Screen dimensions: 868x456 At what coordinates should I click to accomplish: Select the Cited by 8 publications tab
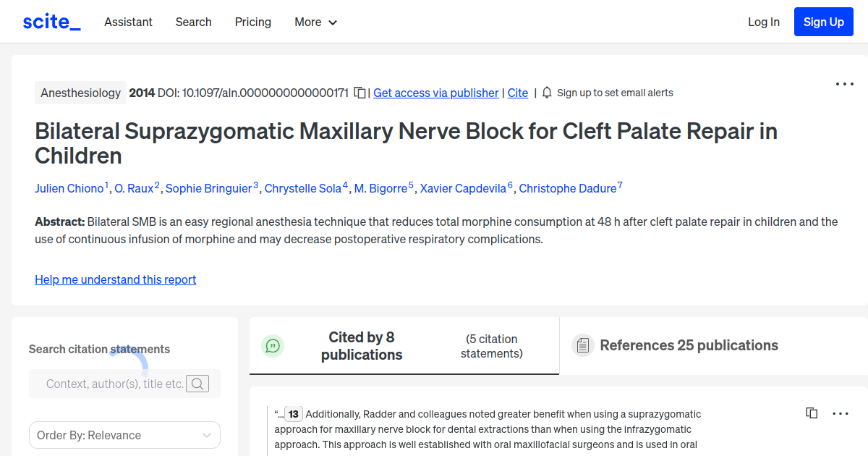pyautogui.click(x=362, y=345)
